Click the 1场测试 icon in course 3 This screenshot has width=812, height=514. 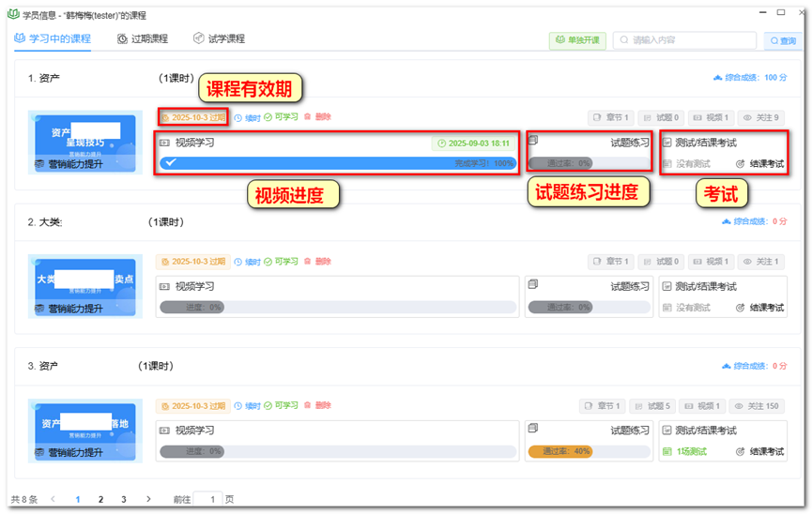pos(667,452)
